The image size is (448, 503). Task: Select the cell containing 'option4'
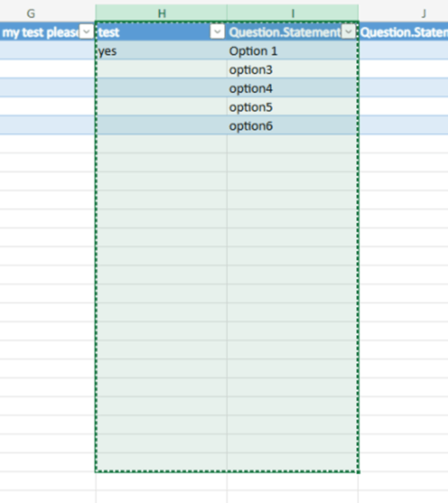[293, 88]
